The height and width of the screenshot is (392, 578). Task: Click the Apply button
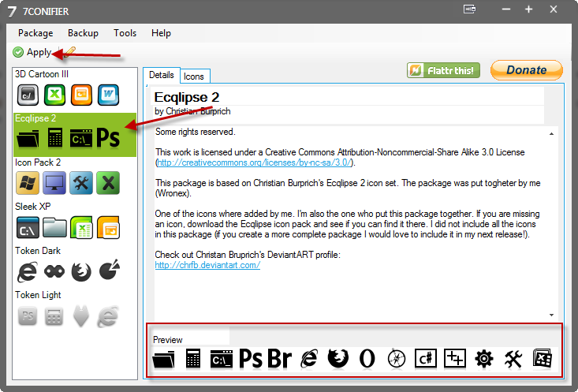click(32, 52)
